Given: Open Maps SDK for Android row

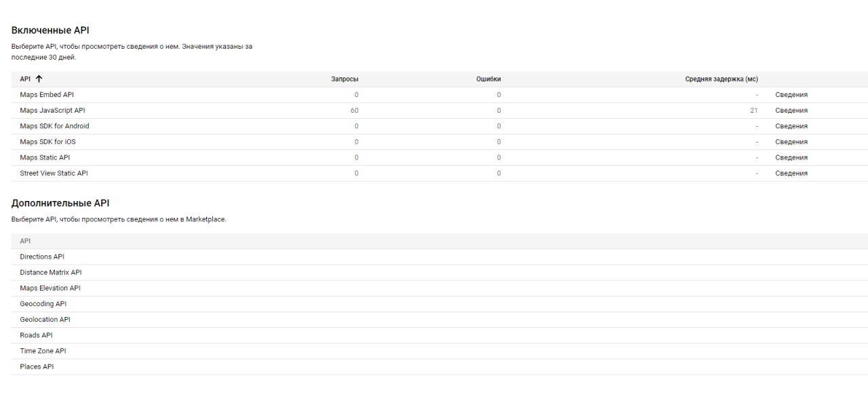Looking at the screenshot, I should (x=439, y=126).
